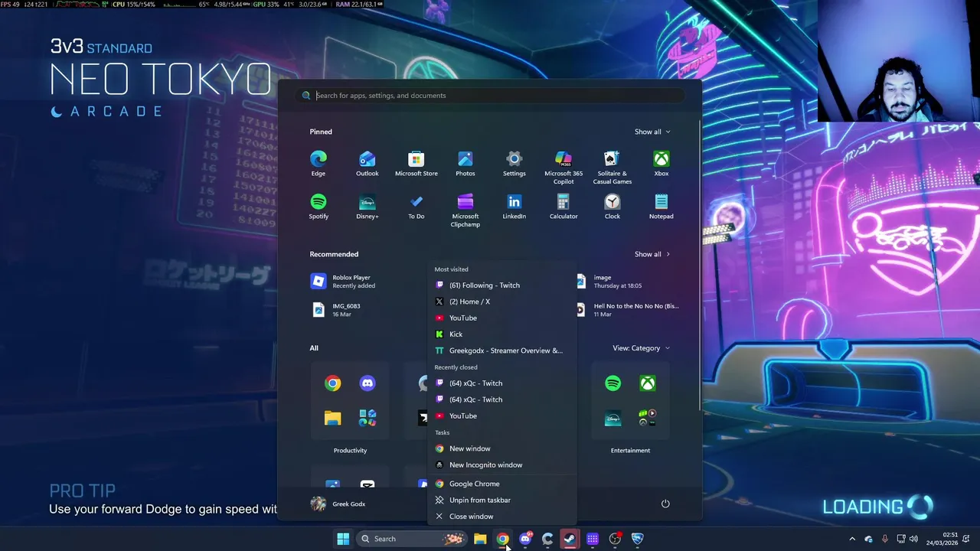Click Start menu search field
Viewport: 980px width, 551px height.
tap(490, 96)
